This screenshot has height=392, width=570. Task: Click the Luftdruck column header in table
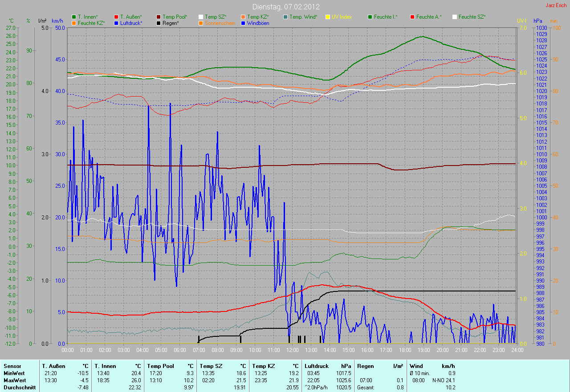click(317, 366)
